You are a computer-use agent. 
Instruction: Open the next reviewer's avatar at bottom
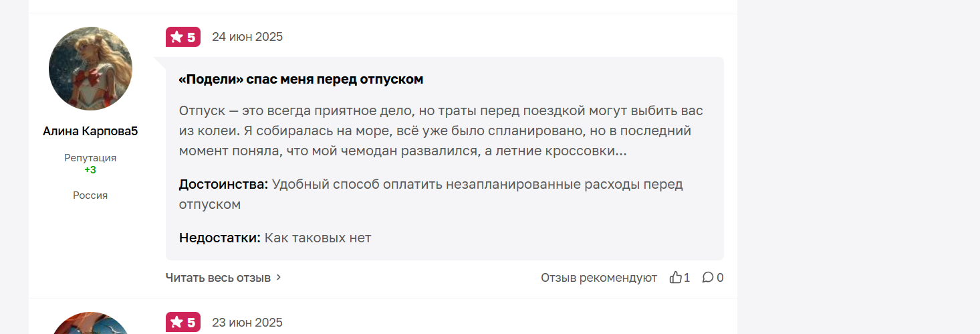pyautogui.click(x=90, y=323)
